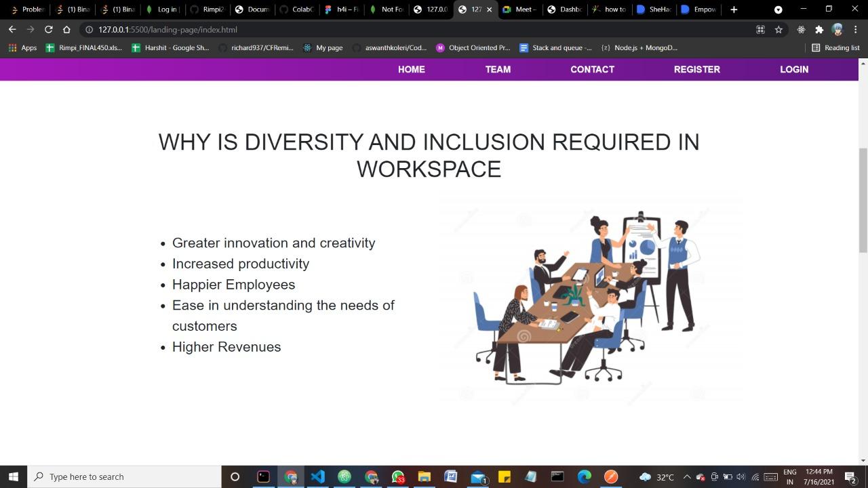Open Postman from the taskbar
868x488 pixels.
(611, 476)
